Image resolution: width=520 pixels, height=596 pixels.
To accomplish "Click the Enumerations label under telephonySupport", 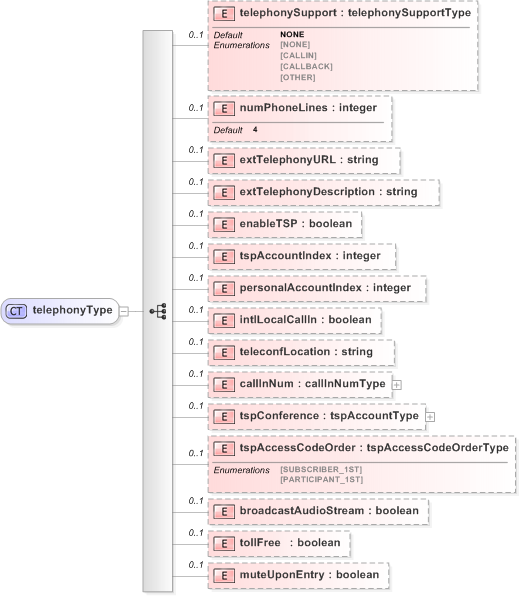I will [241, 45].
